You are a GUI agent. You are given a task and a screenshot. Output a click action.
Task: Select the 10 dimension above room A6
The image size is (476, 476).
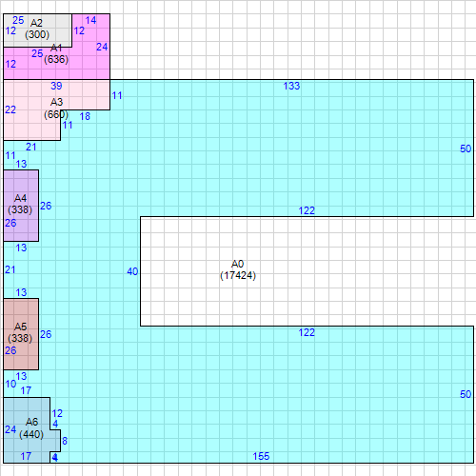click(10, 384)
